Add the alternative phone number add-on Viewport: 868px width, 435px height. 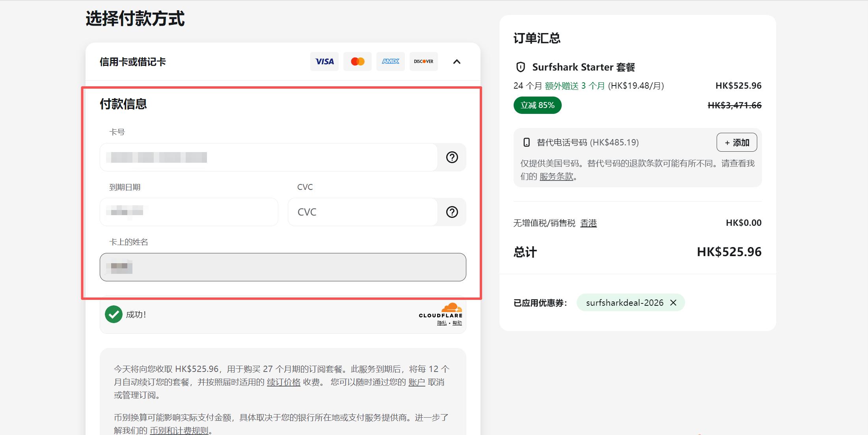click(737, 142)
